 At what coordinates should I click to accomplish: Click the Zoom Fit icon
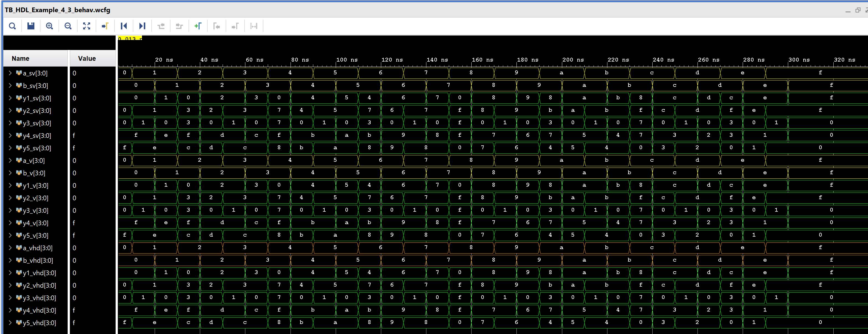tap(86, 26)
